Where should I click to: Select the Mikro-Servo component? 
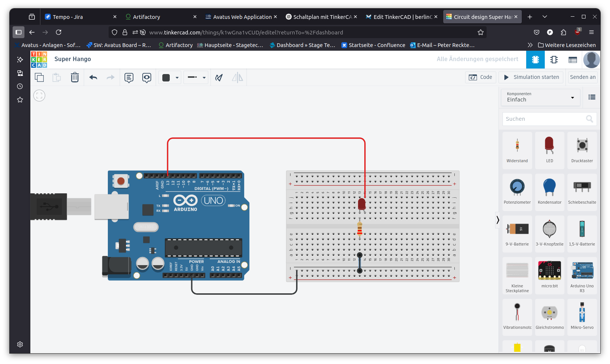point(582,317)
